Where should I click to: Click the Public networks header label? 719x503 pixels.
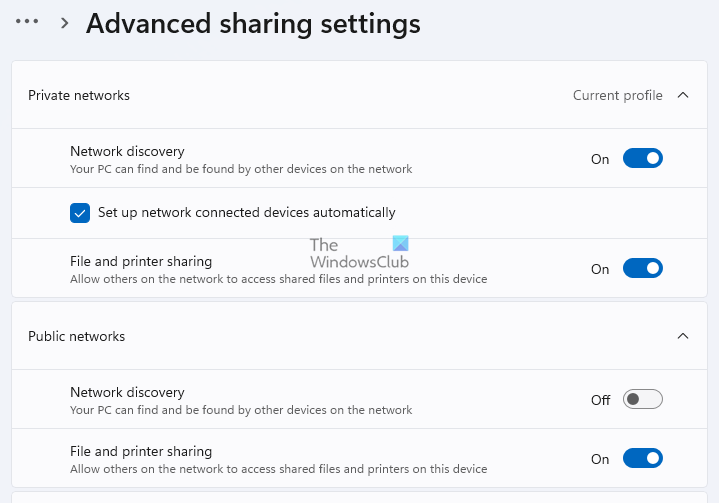pos(77,336)
